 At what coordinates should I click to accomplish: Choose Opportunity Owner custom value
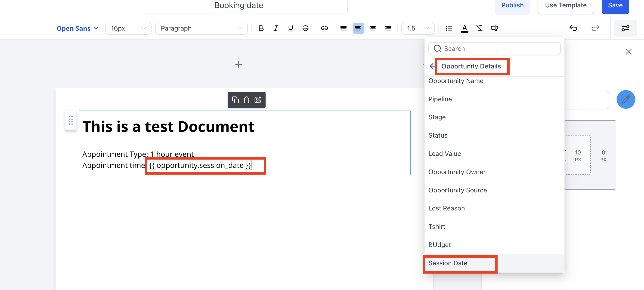click(457, 172)
